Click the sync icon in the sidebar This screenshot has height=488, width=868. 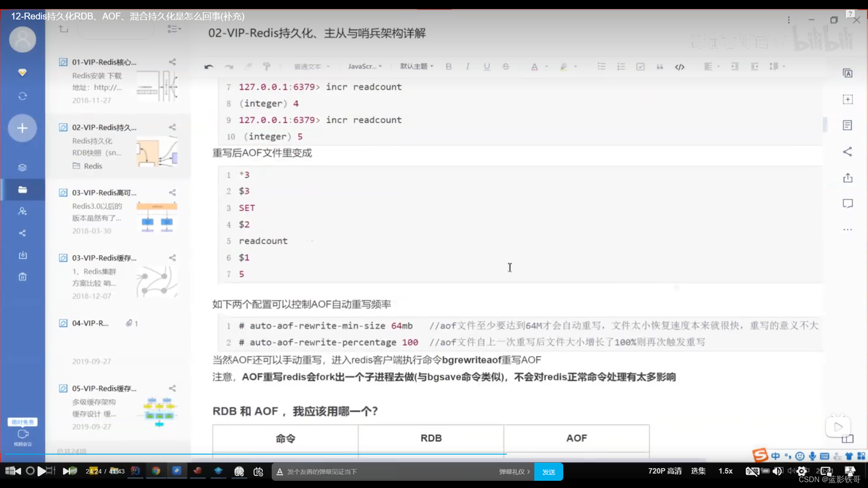(x=22, y=96)
